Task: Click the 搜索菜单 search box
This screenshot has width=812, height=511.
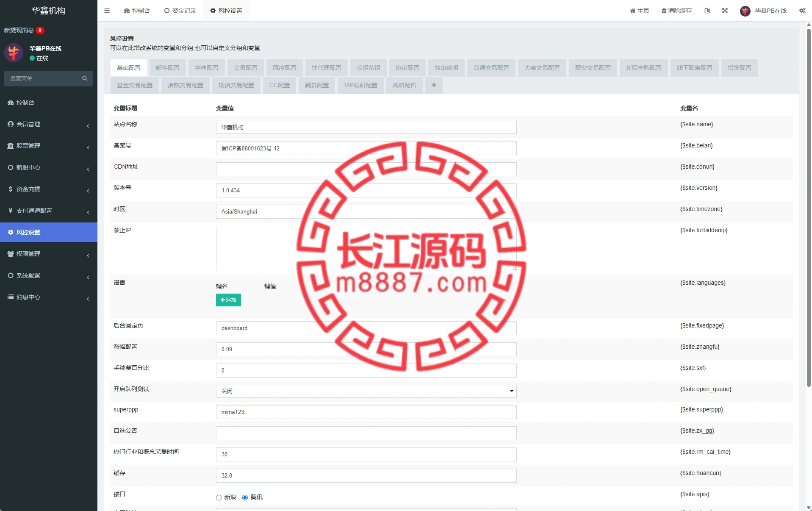Action: pos(49,78)
